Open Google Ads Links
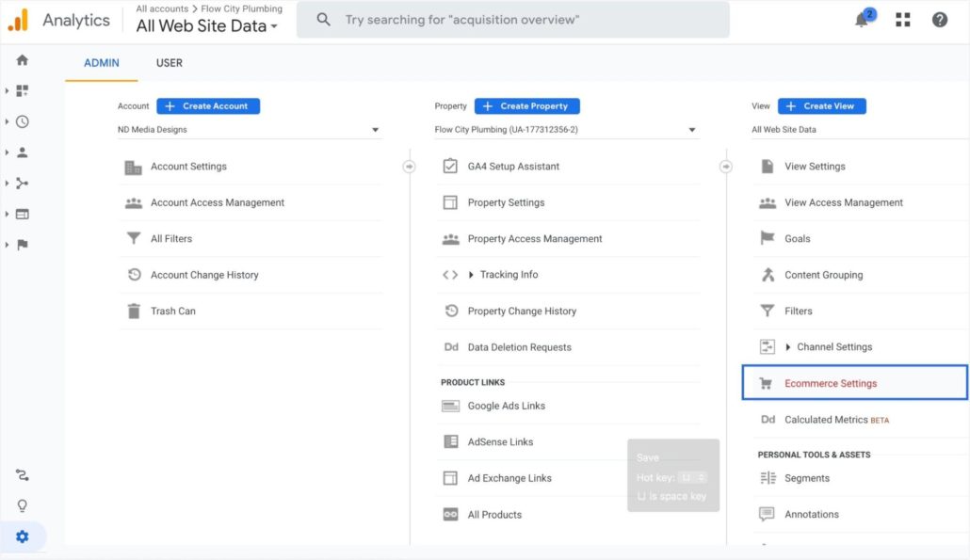970x560 pixels. tap(506, 406)
